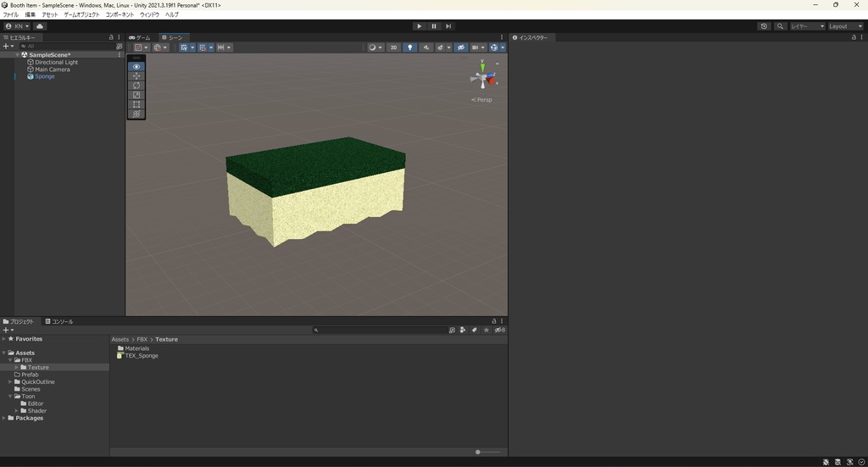Toggle scene effects (skybox, fog)
868x467 pixels.
(x=440, y=47)
